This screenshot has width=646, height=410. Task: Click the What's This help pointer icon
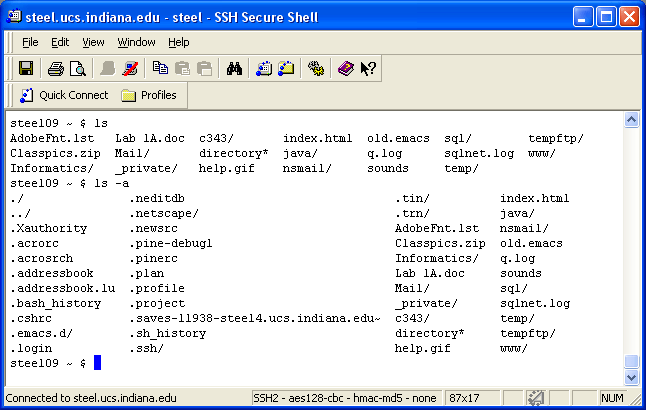[368, 68]
